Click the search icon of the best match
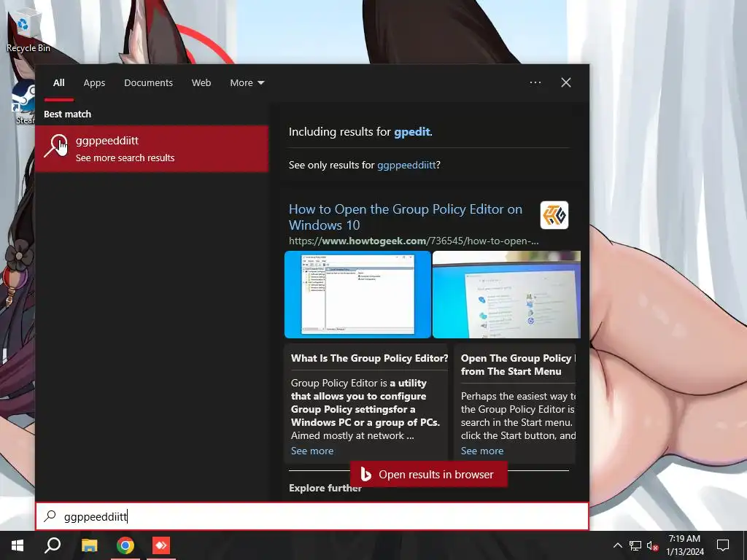747x560 pixels. click(x=56, y=146)
